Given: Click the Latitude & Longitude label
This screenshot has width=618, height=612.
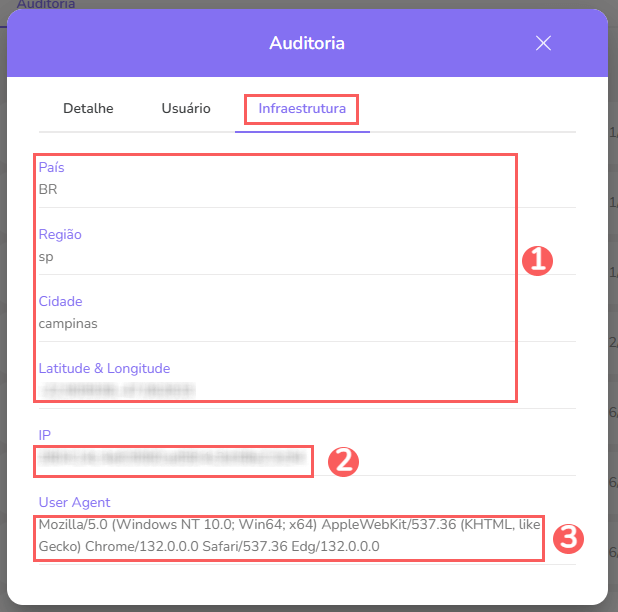Looking at the screenshot, I should 104,368.
